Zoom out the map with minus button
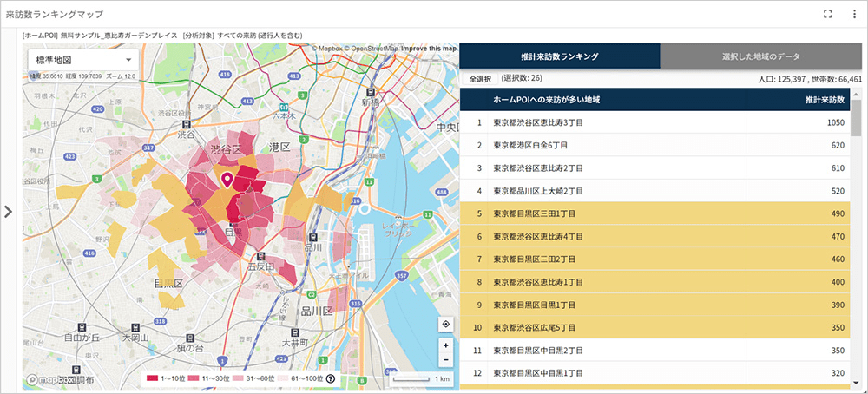This screenshot has height=394, width=868. click(445, 359)
